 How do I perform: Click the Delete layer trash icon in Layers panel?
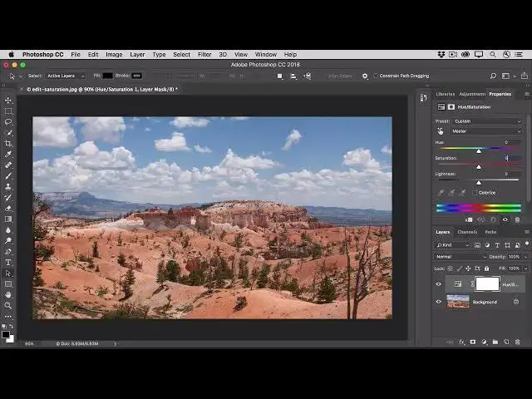(x=517, y=342)
